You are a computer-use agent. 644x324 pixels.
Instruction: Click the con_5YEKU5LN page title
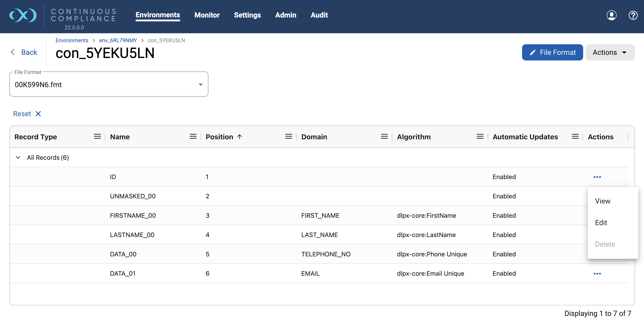tap(105, 53)
